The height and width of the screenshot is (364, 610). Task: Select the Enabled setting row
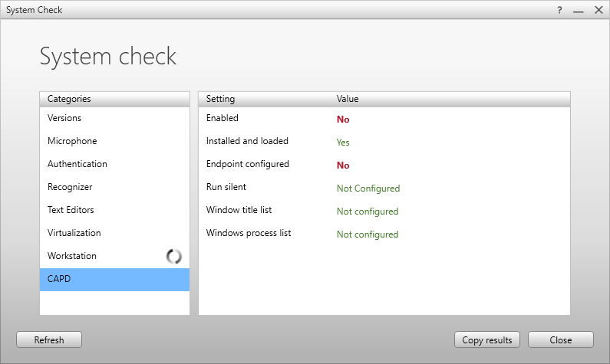(x=223, y=119)
